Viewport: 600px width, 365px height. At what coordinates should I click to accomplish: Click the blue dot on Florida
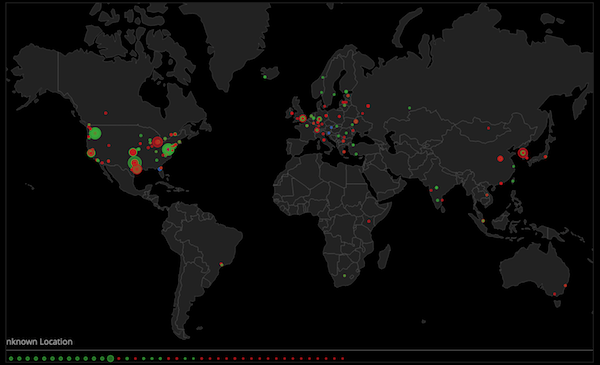160,169
